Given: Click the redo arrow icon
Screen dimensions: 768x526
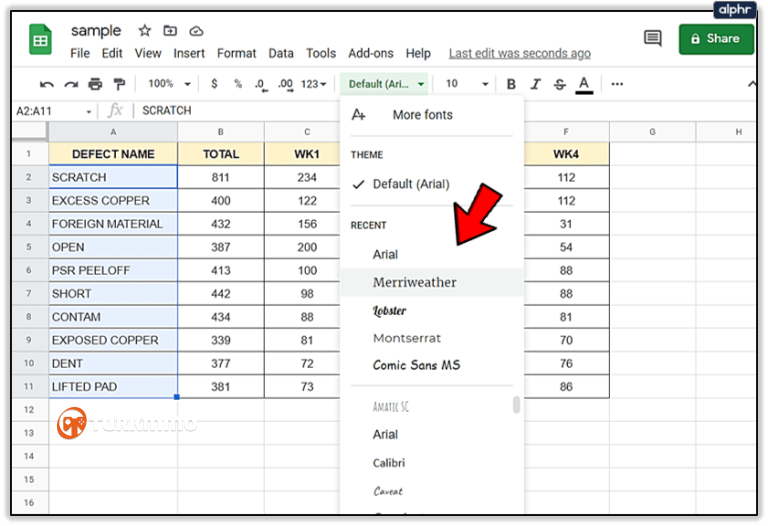Looking at the screenshot, I should point(71,84).
